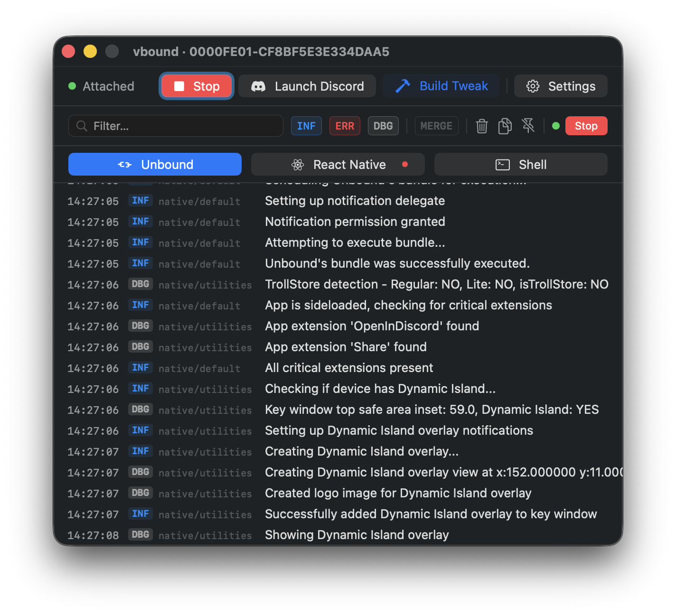Select log "App extension 'Share' found"
This screenshot has height=616, width=676.
pos(338,347)
